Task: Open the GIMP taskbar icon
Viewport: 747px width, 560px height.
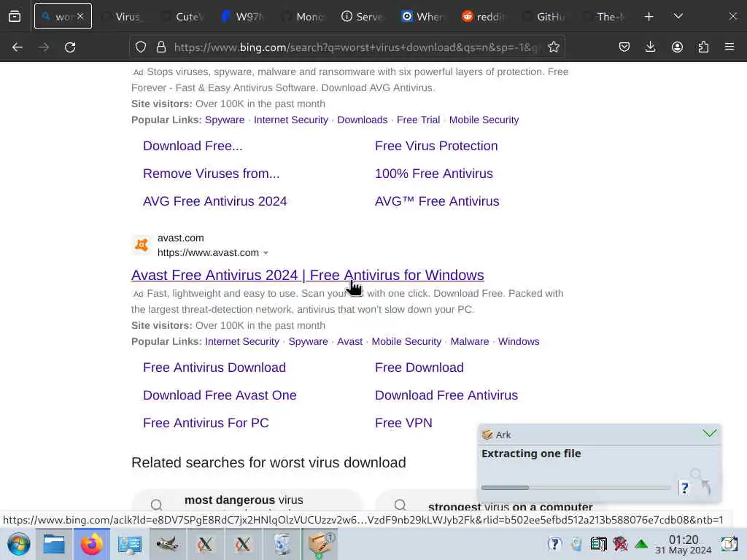Action: coord(167,544)
